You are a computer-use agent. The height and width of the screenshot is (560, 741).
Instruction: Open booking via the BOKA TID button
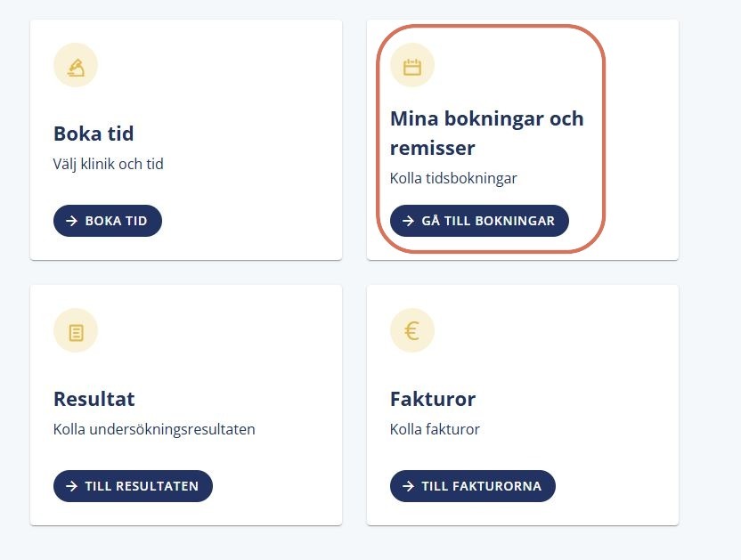point(108,221)
